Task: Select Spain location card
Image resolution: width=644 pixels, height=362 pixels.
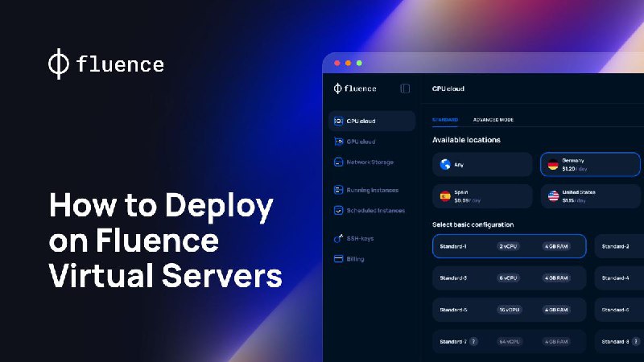Action: click(x=482, y=196)
